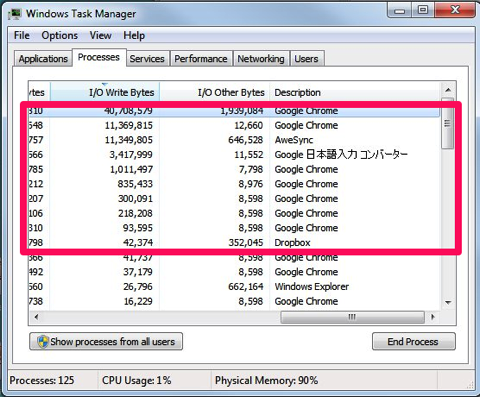This screenshot has height=397, width=480.
Task: Minimize the Task Manager window
Action: pos(400,10)
